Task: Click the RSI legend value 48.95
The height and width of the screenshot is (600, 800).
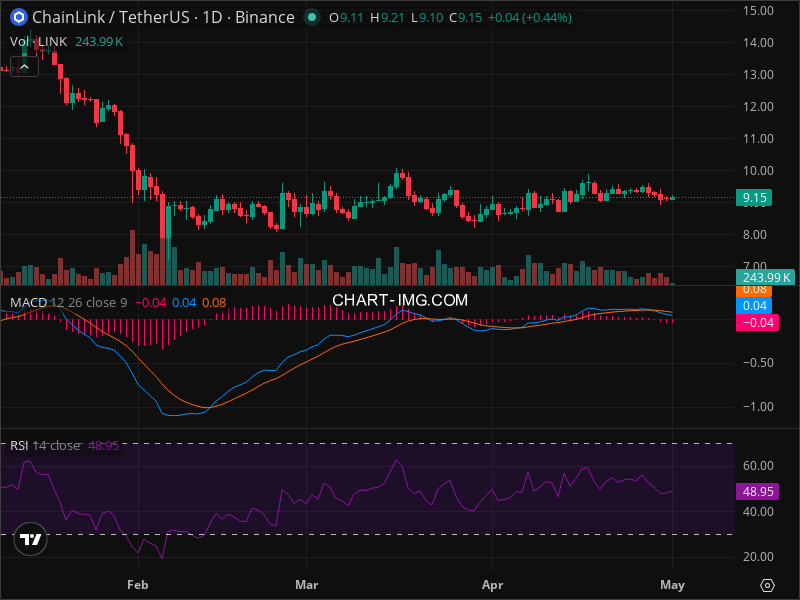Action: coord(104,445)
